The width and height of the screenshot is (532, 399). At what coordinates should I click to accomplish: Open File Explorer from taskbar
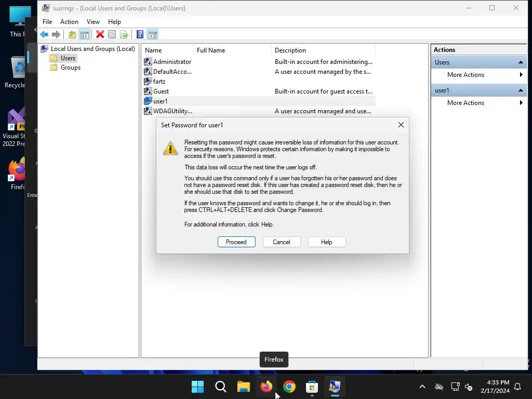pos(243,387)
